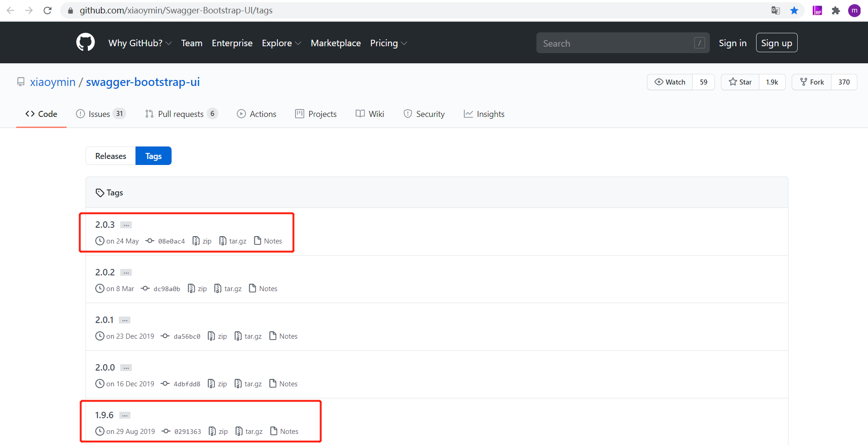Download zip for tag 2.0.0
The height and width of the screenshot is (445, 868).
tap(218, 384)
